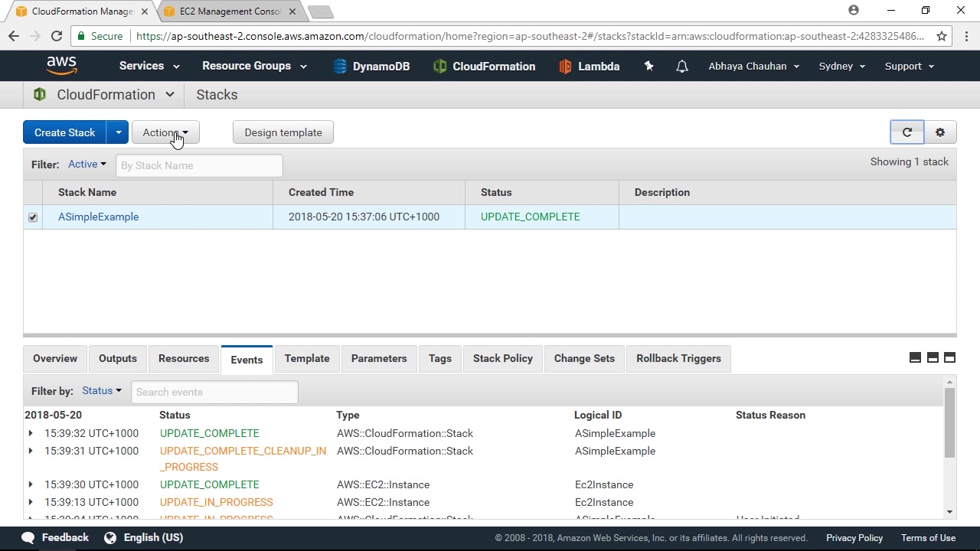Go forward in browser history
980x551 pixels.
click(x=35, y=36)
